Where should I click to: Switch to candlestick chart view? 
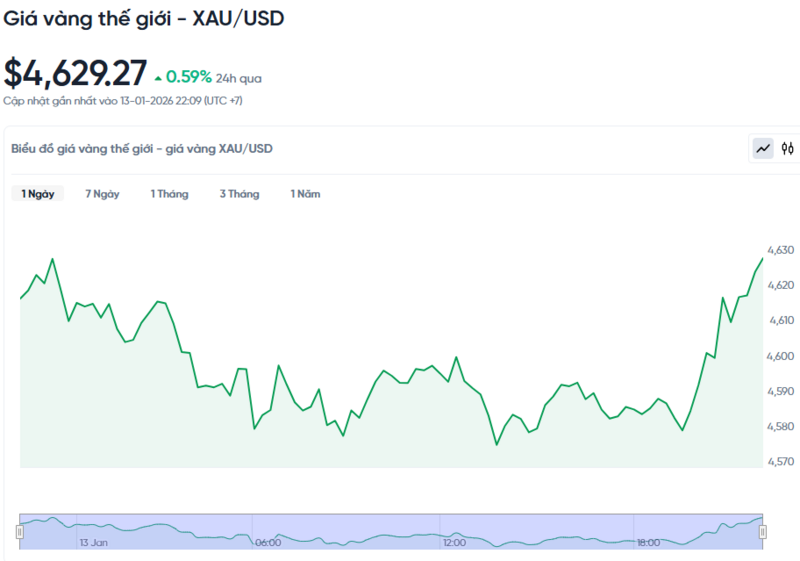(787, 149)
